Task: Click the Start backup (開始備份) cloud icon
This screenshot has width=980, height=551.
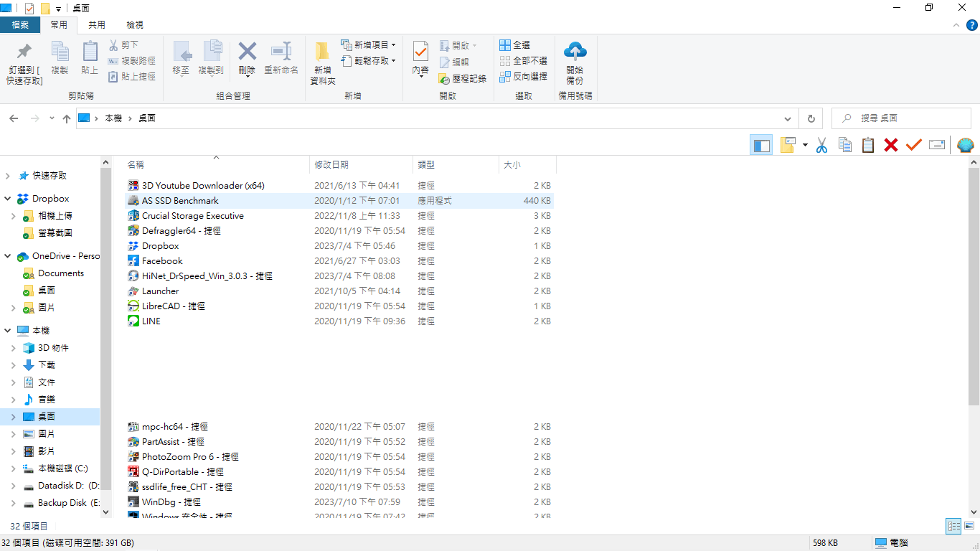Action: coord(575,52)
